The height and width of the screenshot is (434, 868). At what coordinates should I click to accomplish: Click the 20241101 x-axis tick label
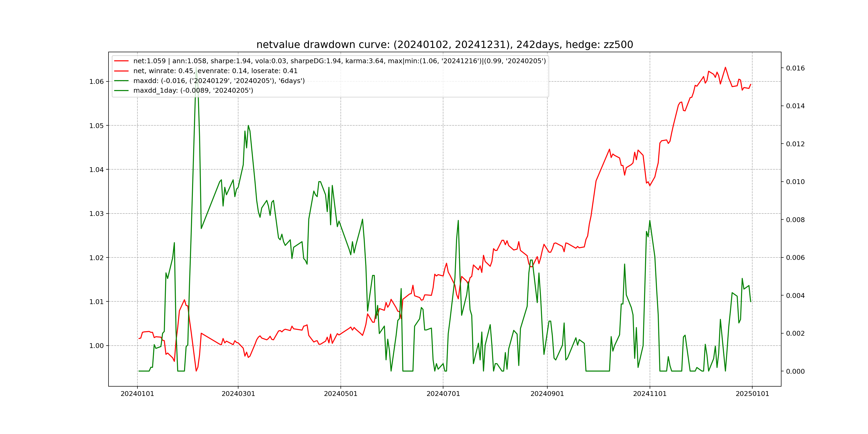650,394
